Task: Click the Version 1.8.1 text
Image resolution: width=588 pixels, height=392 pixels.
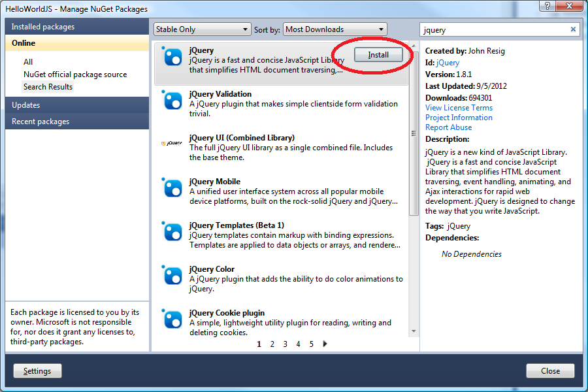Action: tap(448, 74)
